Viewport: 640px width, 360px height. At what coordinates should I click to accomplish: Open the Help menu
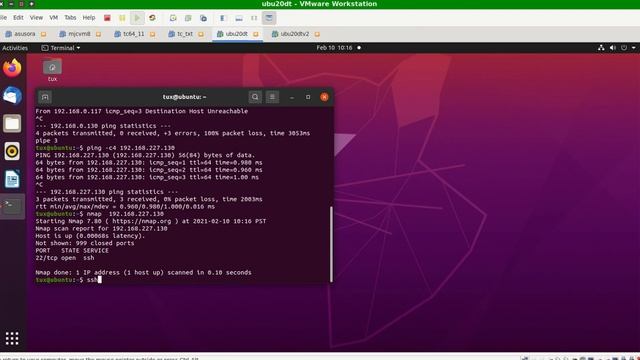click(89, 18)
